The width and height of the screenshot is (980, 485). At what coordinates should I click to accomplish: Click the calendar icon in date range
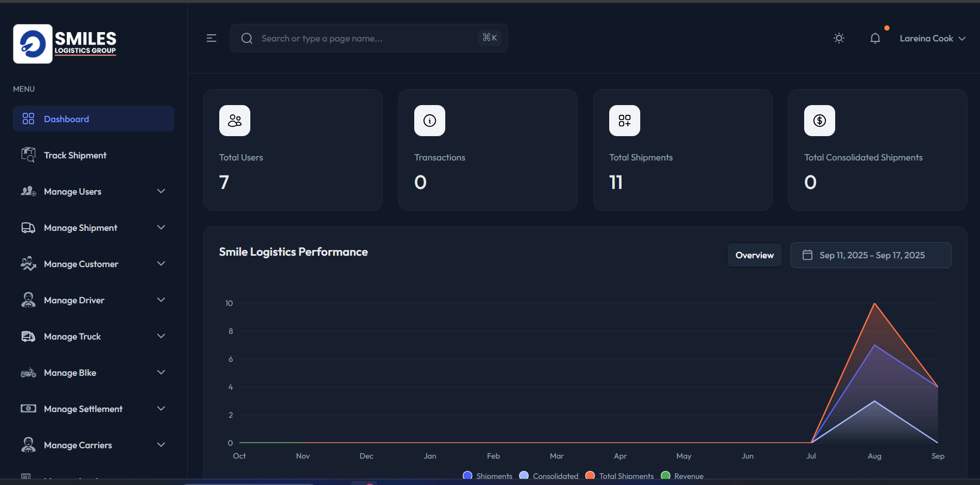pyautogui.click(x=807, y=255)
